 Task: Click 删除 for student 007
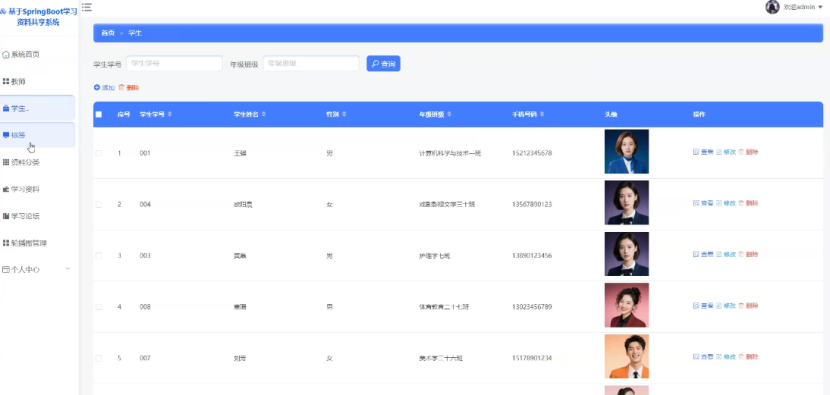click(748, 357)
